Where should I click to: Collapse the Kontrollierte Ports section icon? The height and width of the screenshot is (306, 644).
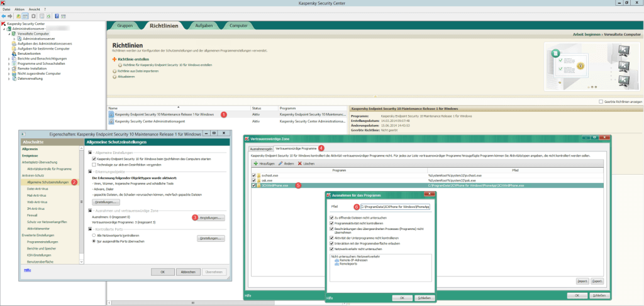point(90,228)
